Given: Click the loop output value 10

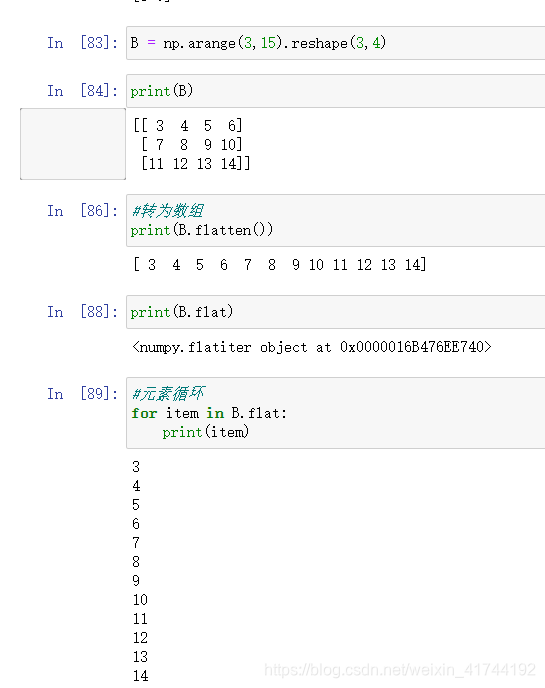Looking at the screenshot, I should (x=140, y=600).
